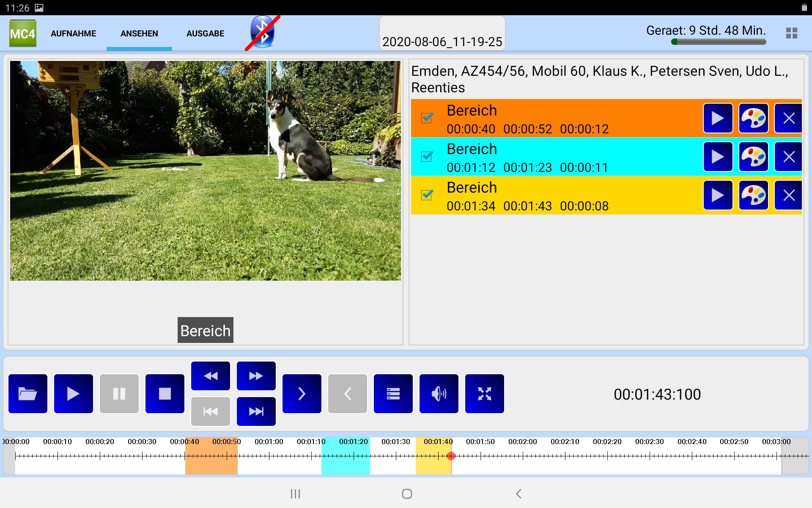Click the Geraet storage progress bar
The image size is (812, 508).
click(719, 42)
